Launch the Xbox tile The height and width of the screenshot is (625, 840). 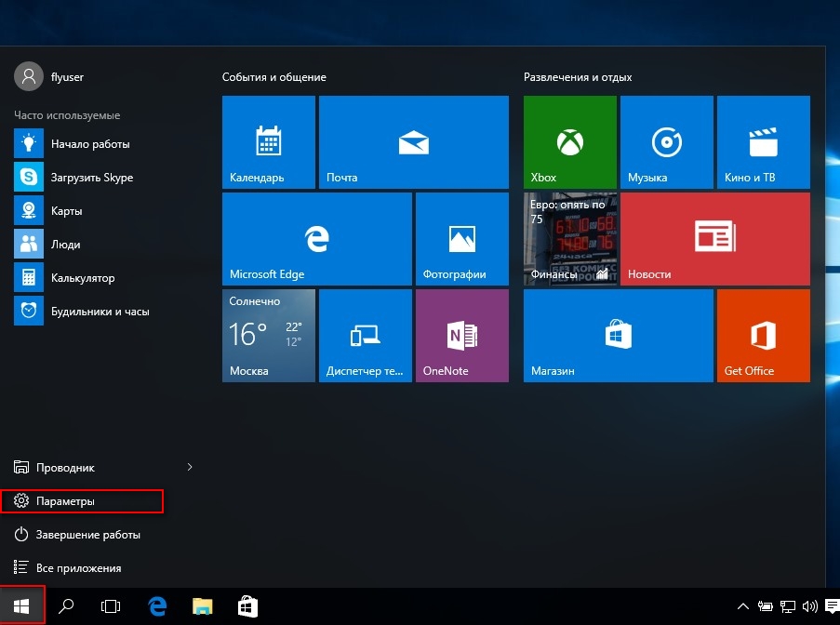(x=570, y=142)
